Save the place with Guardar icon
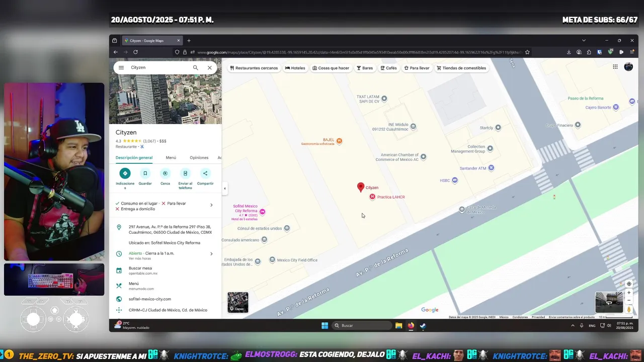The height and width of the screenshot is (362, 644). click(145, 173)
